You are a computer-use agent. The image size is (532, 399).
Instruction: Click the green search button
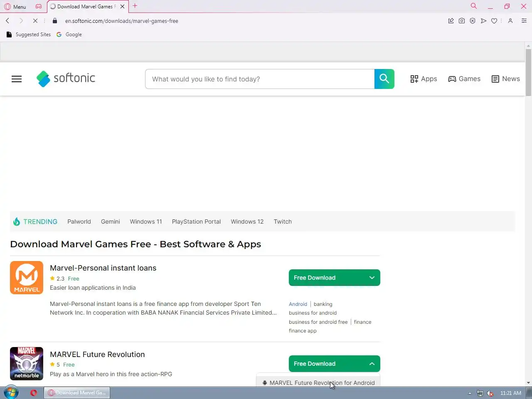384,79
